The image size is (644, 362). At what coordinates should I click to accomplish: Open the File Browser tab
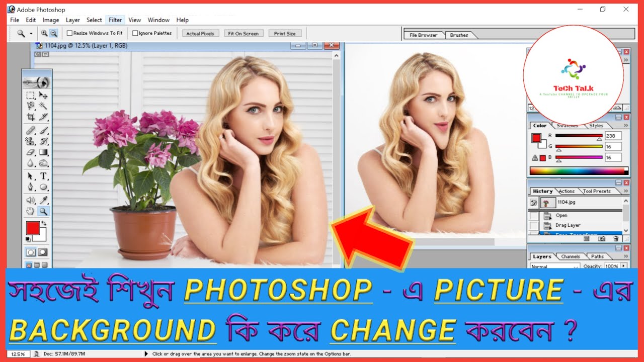point(424,35)
